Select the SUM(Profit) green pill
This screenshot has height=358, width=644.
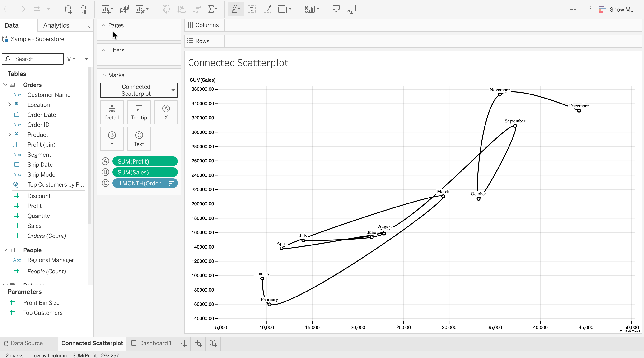(x=145, y=161)
